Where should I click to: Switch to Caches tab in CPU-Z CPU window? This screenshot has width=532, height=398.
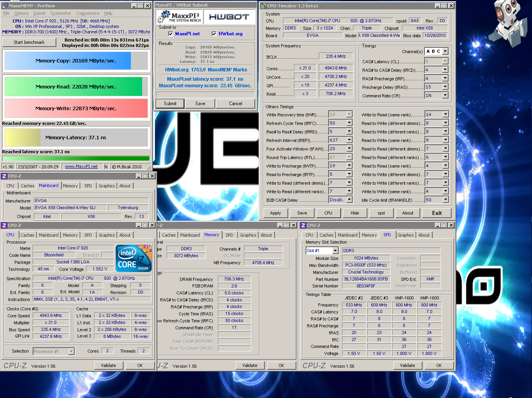click(x=28, y=235)
